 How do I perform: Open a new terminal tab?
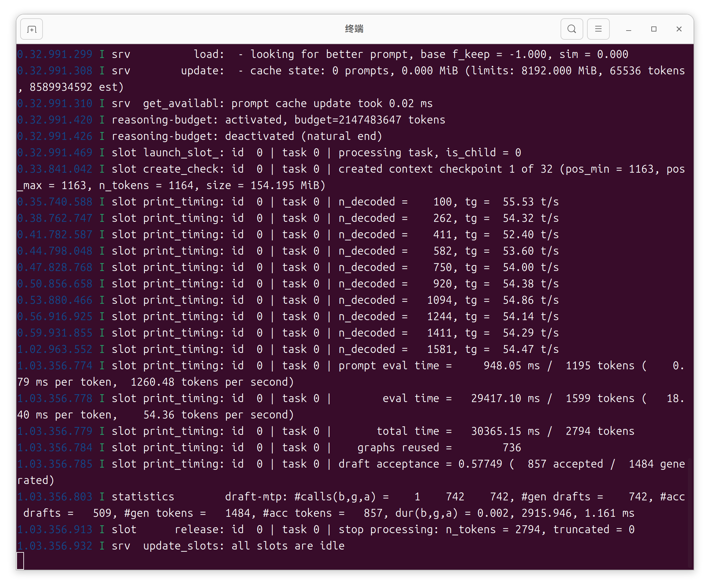coord(32,29)
